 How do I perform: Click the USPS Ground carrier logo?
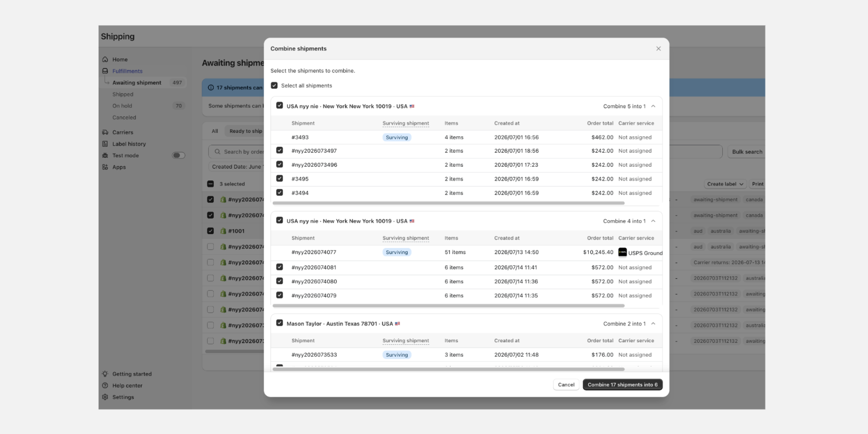tap(622, 252)
